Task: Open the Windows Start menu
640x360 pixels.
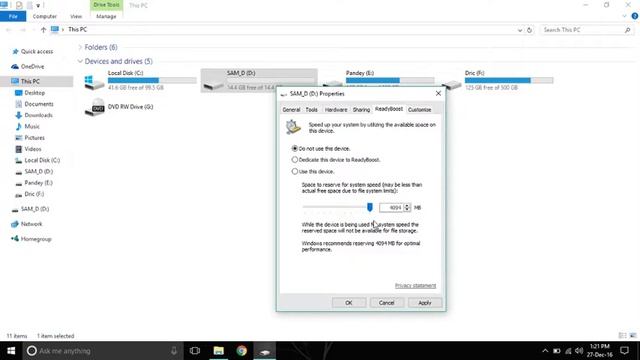Action: click(x=11, y=351)
